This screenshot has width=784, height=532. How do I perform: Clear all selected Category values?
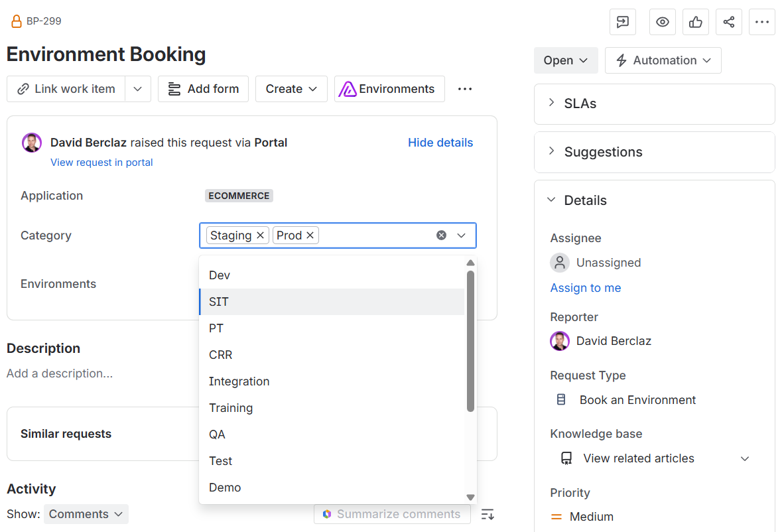click(x=441, y=235)
